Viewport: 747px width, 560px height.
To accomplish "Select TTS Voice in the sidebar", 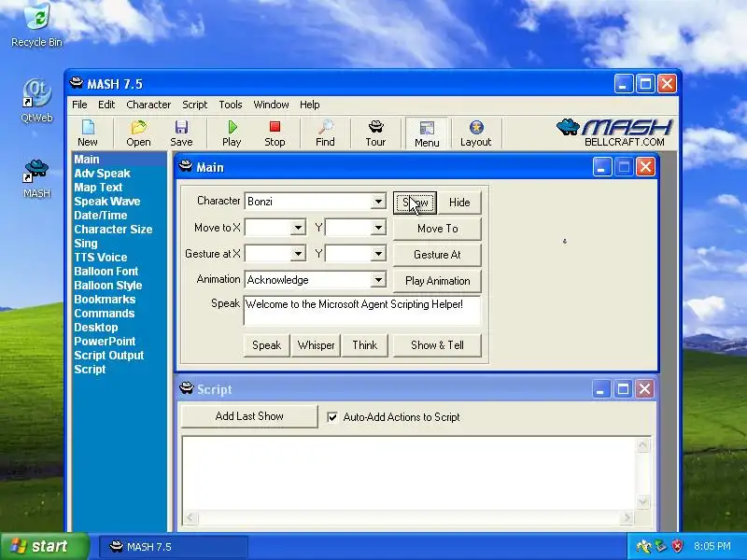I will 101,258.
